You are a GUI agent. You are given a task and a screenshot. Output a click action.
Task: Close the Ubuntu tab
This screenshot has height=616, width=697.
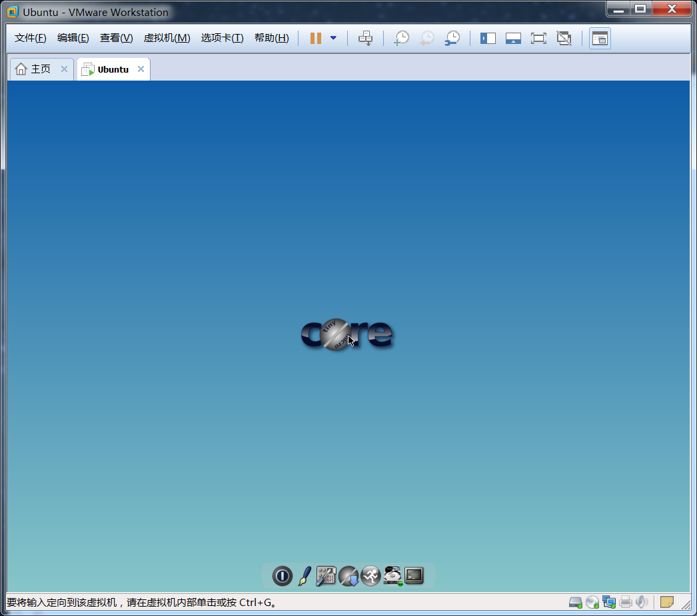[x=141, y=69]
